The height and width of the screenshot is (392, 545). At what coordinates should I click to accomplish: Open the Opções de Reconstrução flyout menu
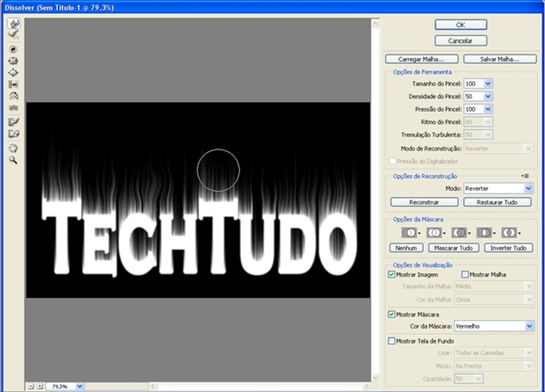[x=525, y=176]
